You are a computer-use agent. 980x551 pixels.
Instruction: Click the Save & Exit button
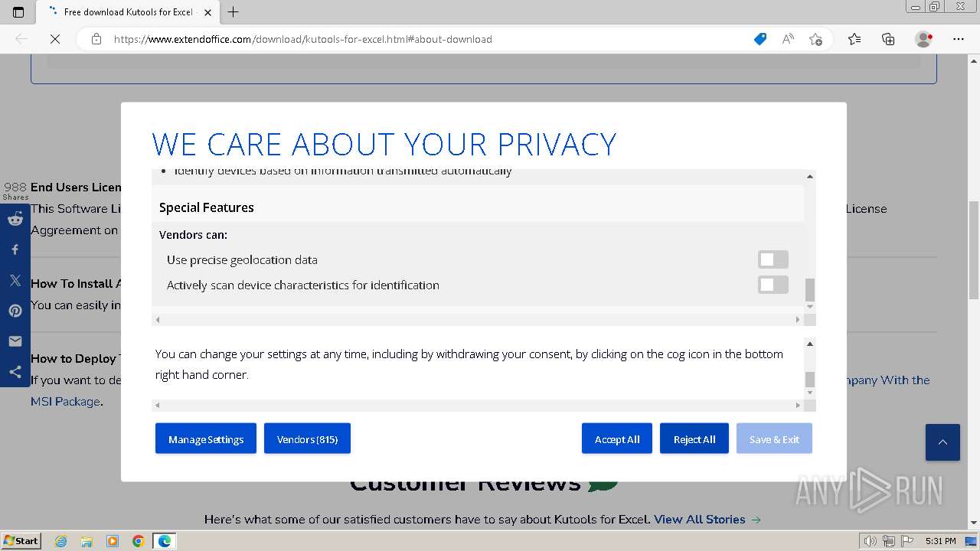tap(774, 439)
